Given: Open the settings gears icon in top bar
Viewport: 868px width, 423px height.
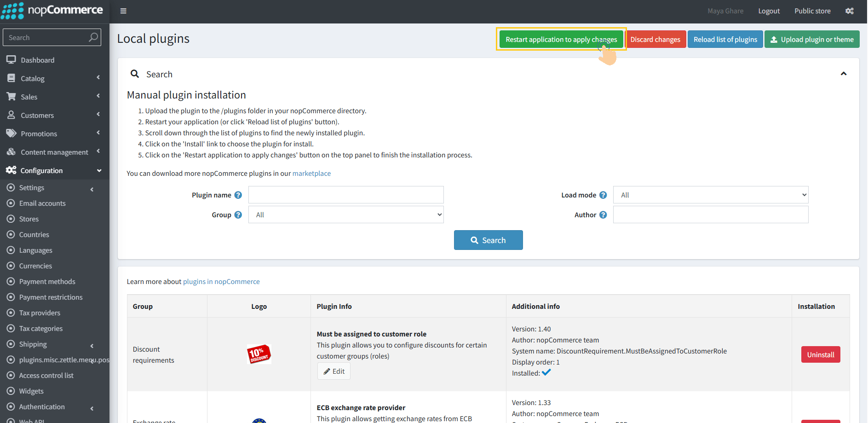Looking at the screenshot, I should 849,11.
